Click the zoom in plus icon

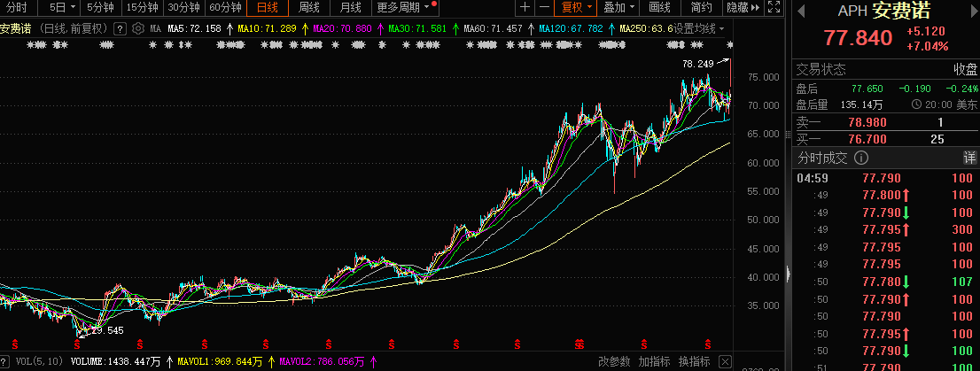[x=525, y=8]
